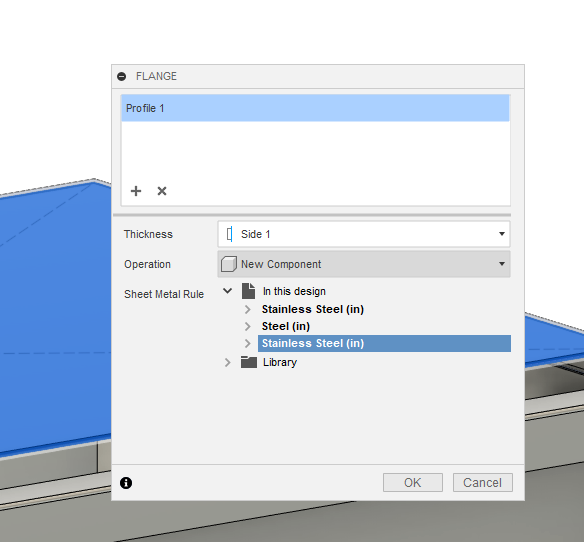Click the blue sheet metal face in the viewport
This screenshot has height=542, width=584.
tap(56, 317)
